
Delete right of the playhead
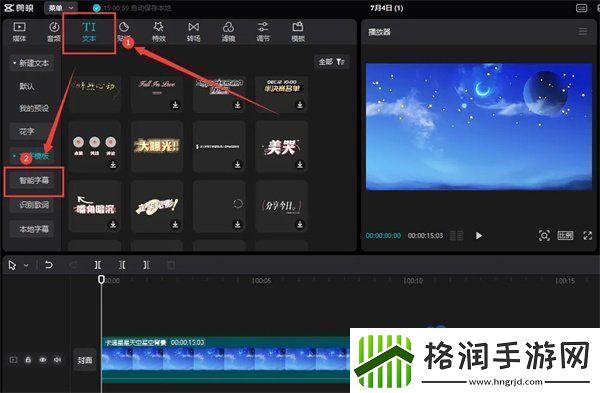(146, 265)
